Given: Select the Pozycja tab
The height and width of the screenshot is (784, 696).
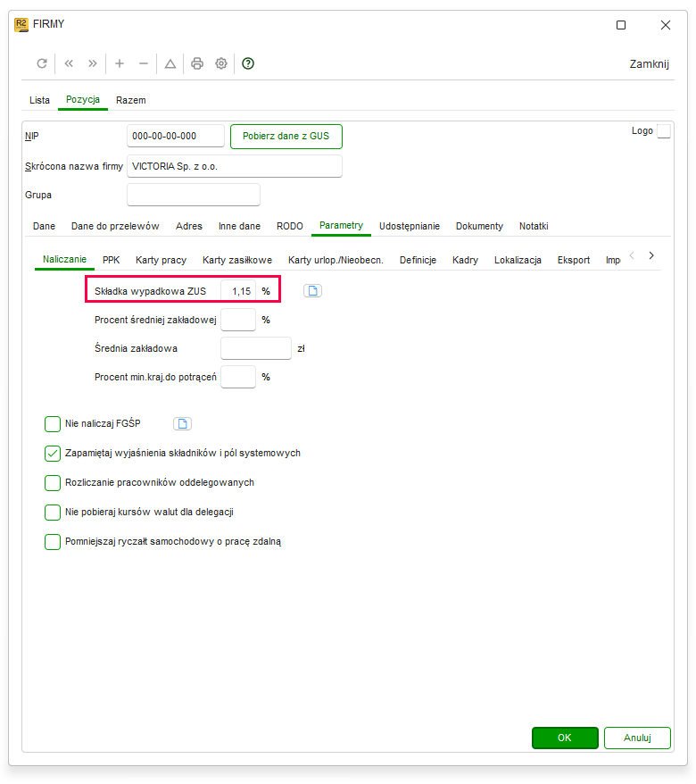Looking at the screenshot, I should tap(83, 99).
